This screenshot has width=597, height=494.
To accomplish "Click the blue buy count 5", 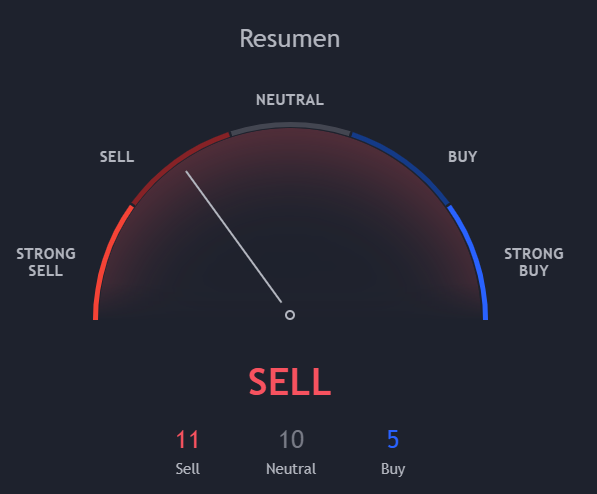I will click(393, 440).
